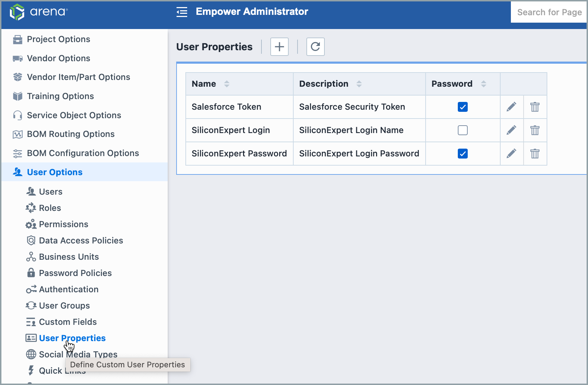Sort the table by Name column
Viewport: 588px width, 385px height.
[x=227, y=84]
